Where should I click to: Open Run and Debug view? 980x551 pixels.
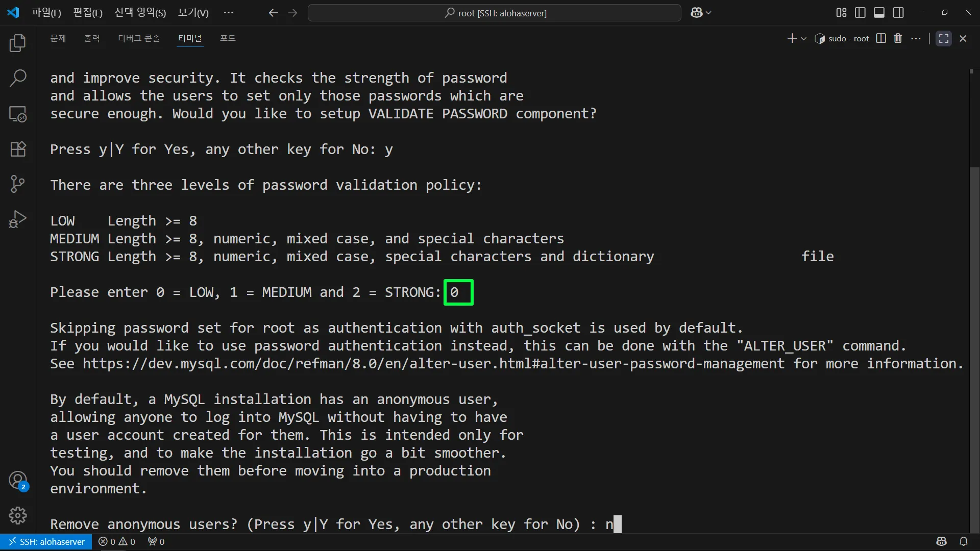(18, 219)
